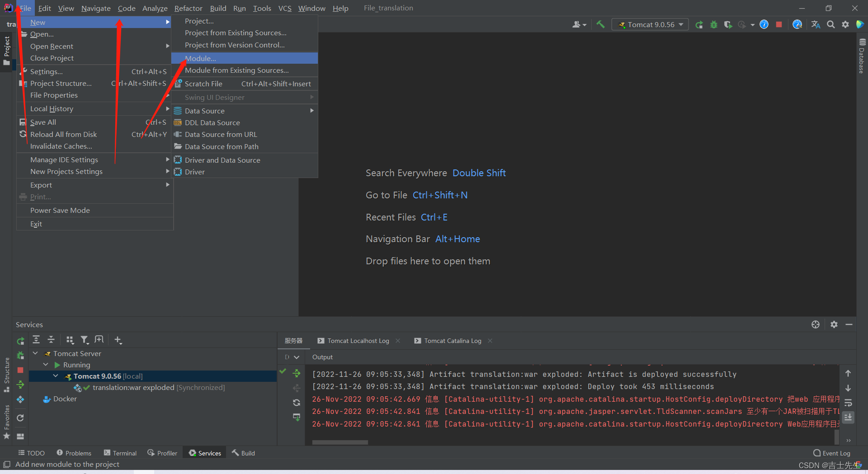This screenshot has width=868, height=474.
Task: Click the Translate icon in top toolbar
Action: (x=816, y=25)
